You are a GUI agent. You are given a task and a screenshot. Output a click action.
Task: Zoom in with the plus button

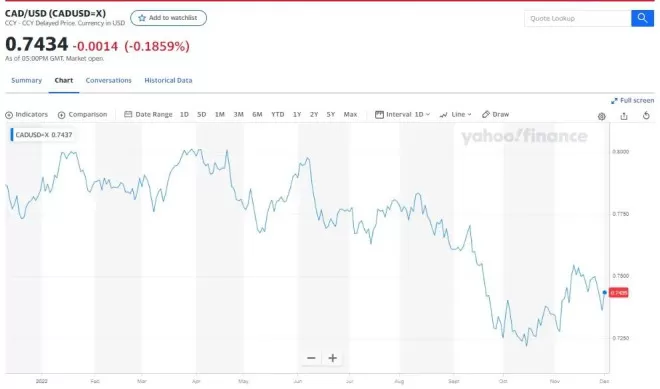pyautogui.click(x=333, y=358)
